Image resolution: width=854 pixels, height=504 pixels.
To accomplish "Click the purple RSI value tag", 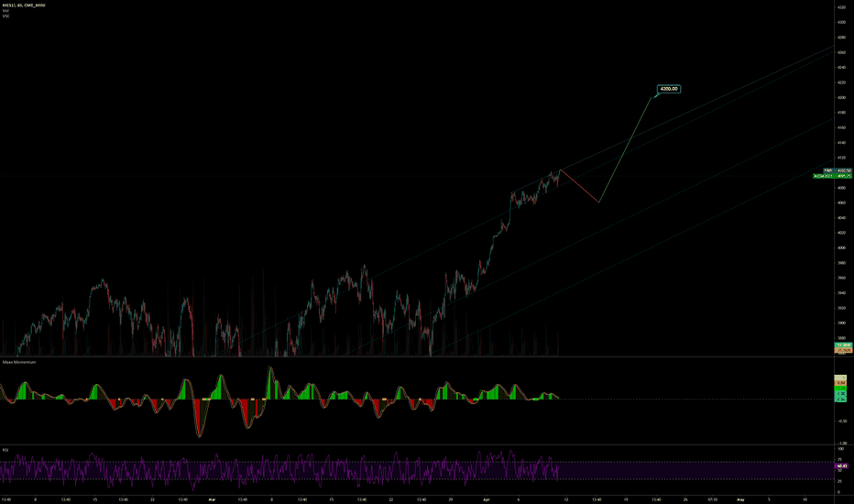I will tap(841, 466).
